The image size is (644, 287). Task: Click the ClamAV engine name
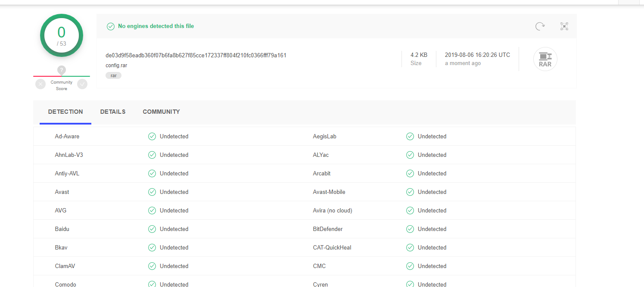pos(65,266)
